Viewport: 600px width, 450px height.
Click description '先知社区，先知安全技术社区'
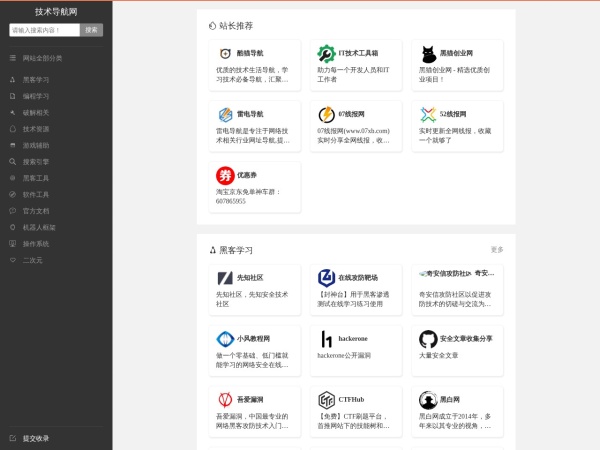pos(252,299)
